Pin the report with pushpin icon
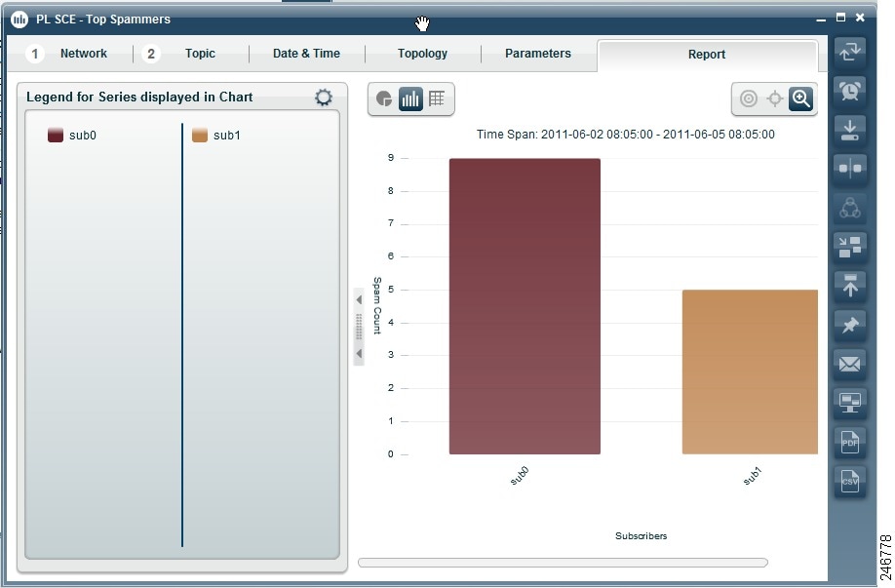The height and width of the screenshot is (588, 895). coord(850,325)
